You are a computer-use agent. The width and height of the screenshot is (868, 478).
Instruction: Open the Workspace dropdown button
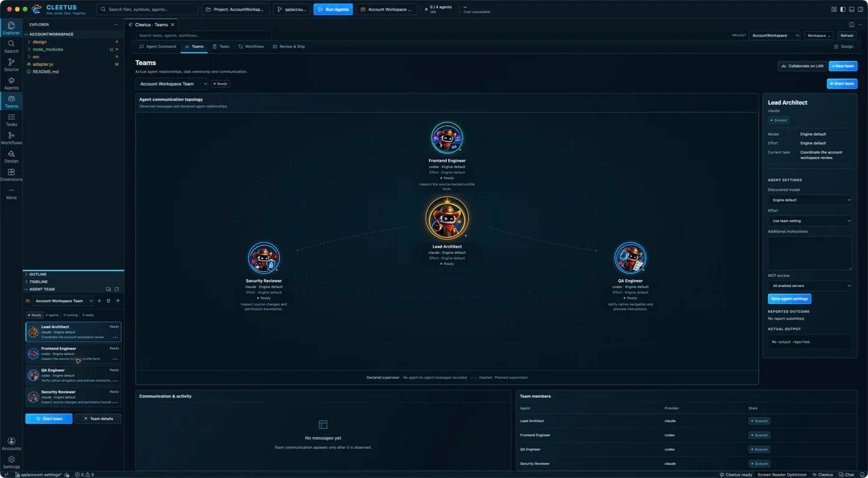point(818,35)
